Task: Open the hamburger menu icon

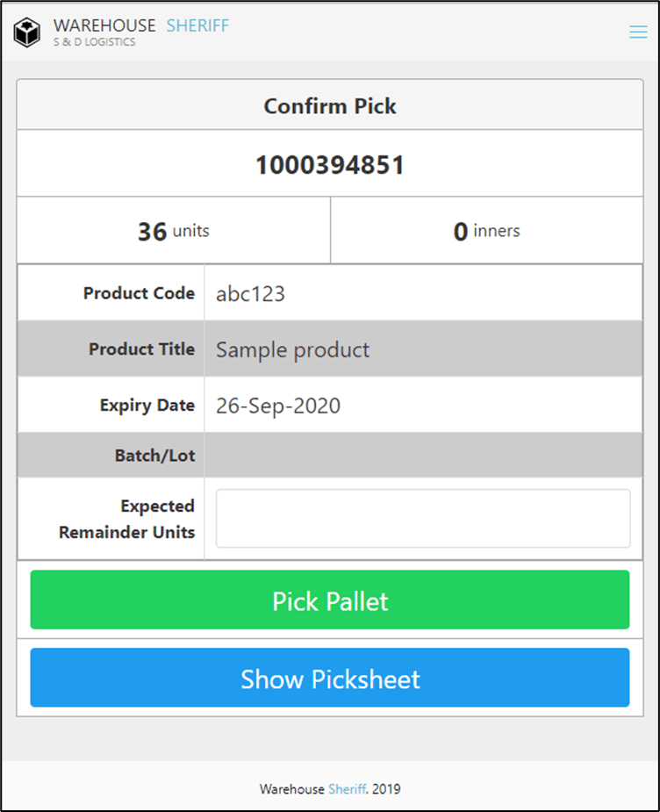Action: point(638,32)
